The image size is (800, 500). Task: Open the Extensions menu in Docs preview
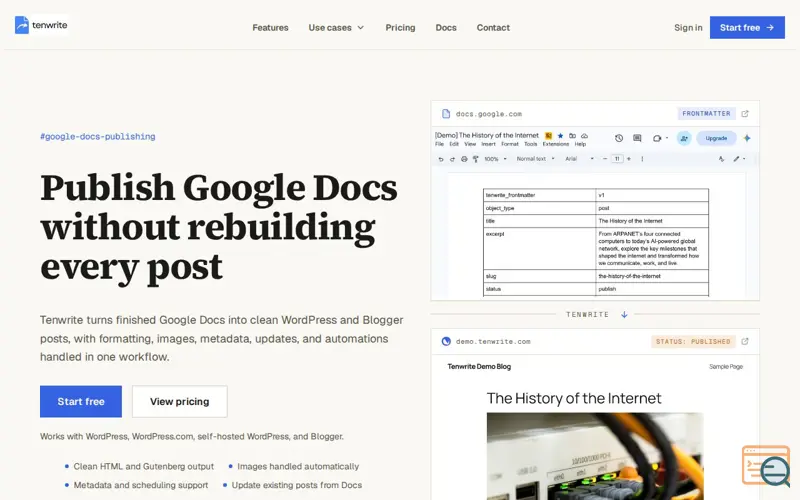[556, 144]
